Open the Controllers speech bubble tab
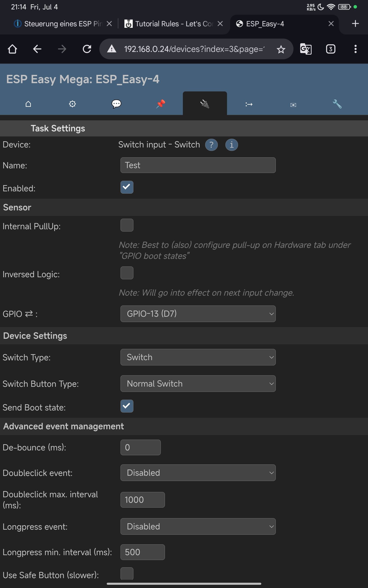The image size is (368, 588). coord(116,104)
